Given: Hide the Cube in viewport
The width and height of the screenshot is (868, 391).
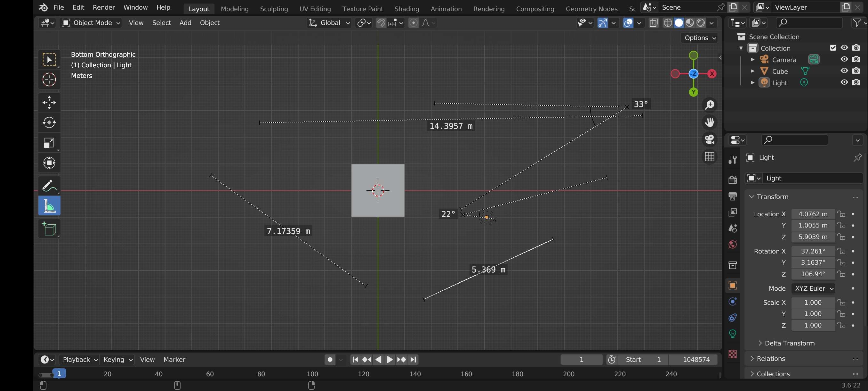Looking at the screenshot, I should (844, 71).
